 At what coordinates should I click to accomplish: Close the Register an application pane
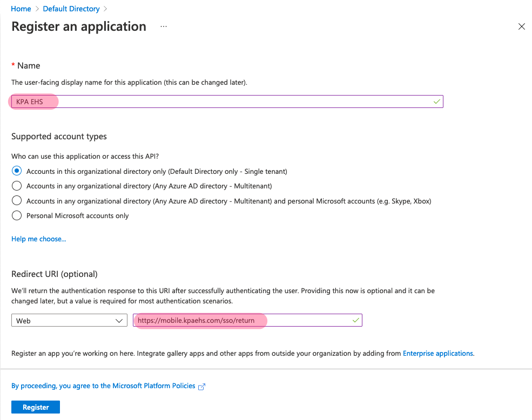[521, 26]
